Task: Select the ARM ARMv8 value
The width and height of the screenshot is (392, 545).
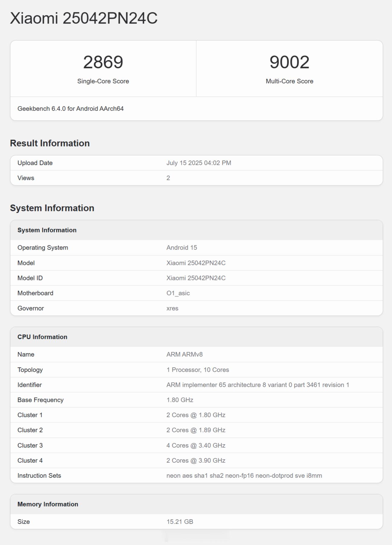Action: point(185,354)
